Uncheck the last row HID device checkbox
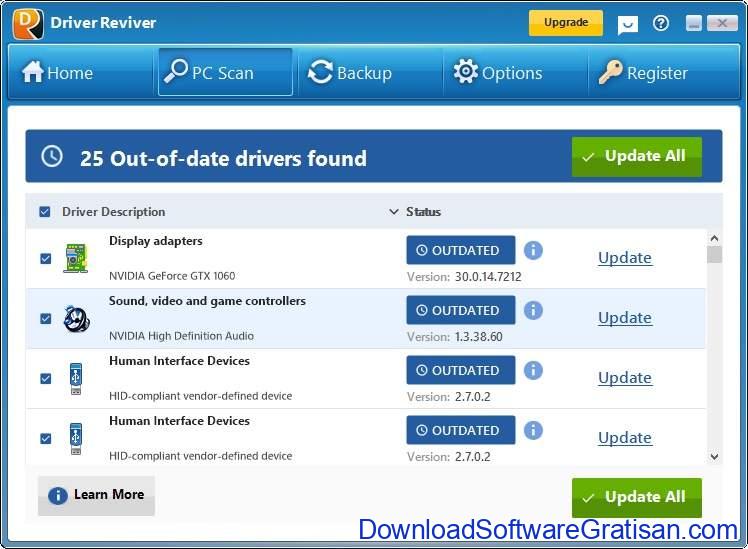Image resolution: width=748 pixels, height=549 pixels. (x=46, y=438)
